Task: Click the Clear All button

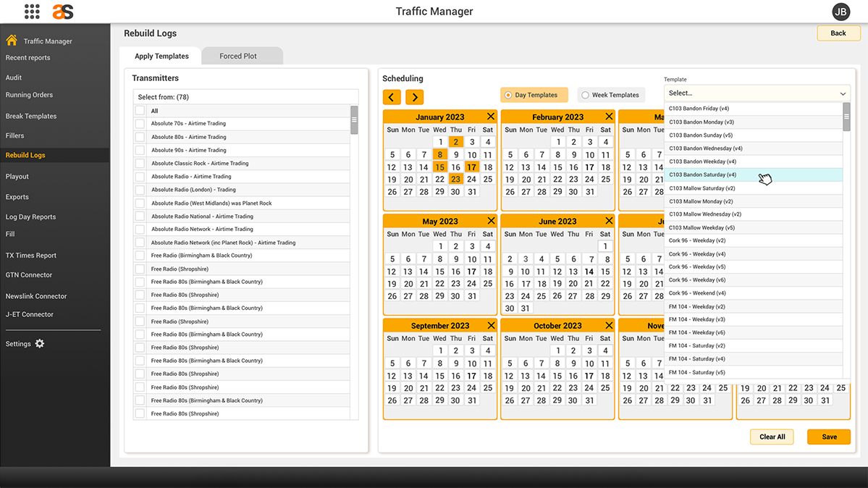Action: [772, 437]
